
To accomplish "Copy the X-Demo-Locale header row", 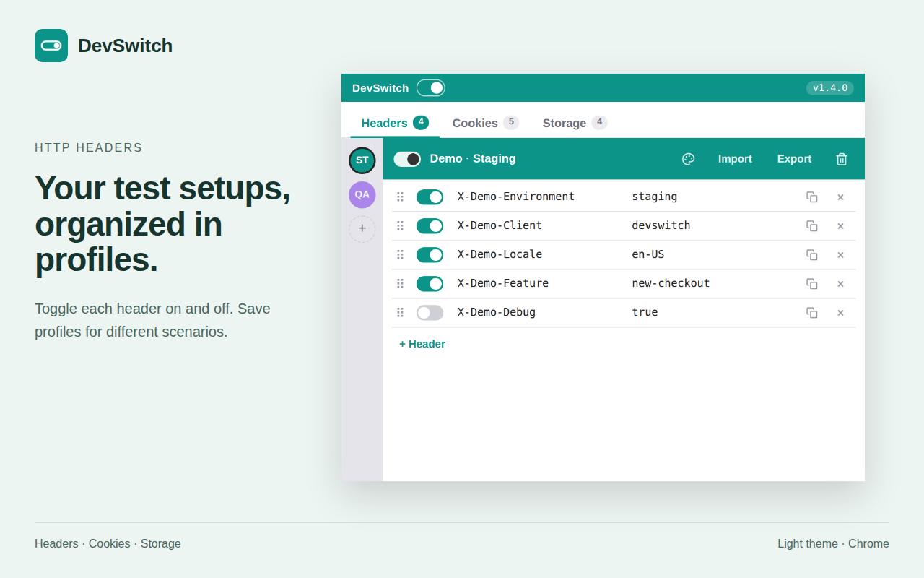I will tap(812, 255).
